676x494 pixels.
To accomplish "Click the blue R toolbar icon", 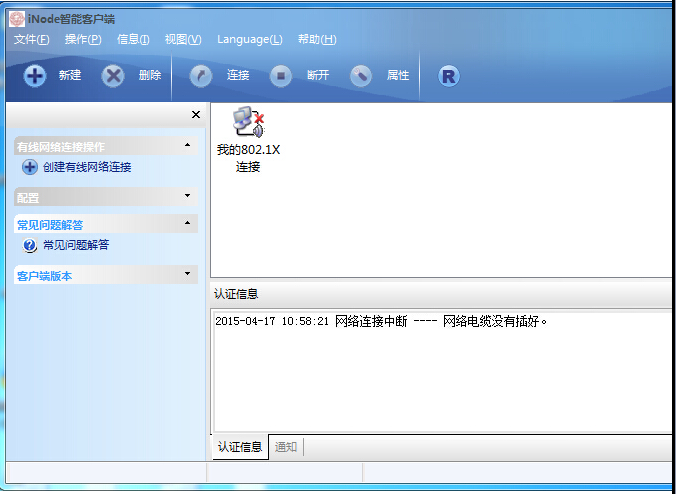I will 449,76.
